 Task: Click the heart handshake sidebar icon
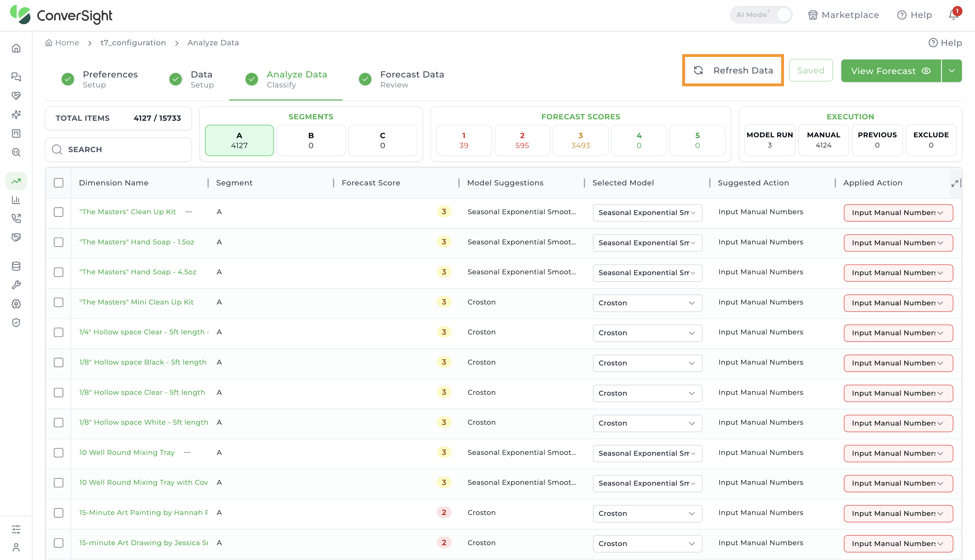coord(16,95)
